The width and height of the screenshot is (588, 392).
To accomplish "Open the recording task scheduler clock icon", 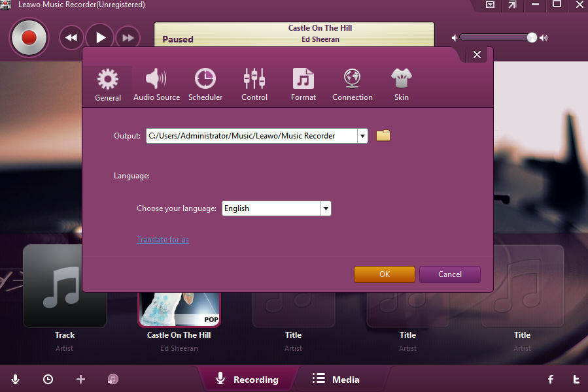I will click(48, 379).
